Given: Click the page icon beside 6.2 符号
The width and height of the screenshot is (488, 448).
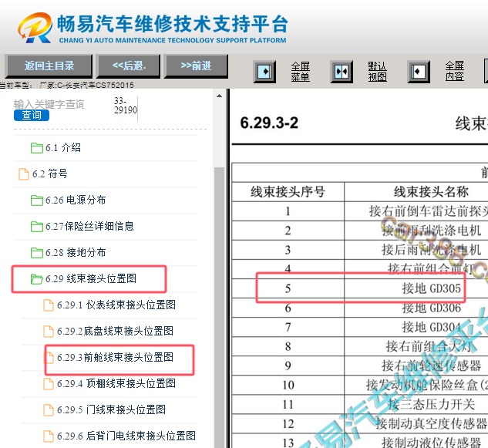Looking at the screenshot, I should (24, 174).
